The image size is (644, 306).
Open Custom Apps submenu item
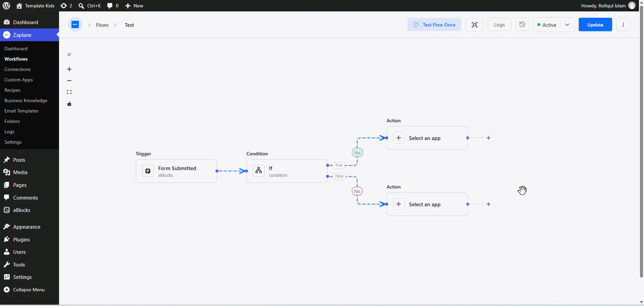tap(19, 80)
